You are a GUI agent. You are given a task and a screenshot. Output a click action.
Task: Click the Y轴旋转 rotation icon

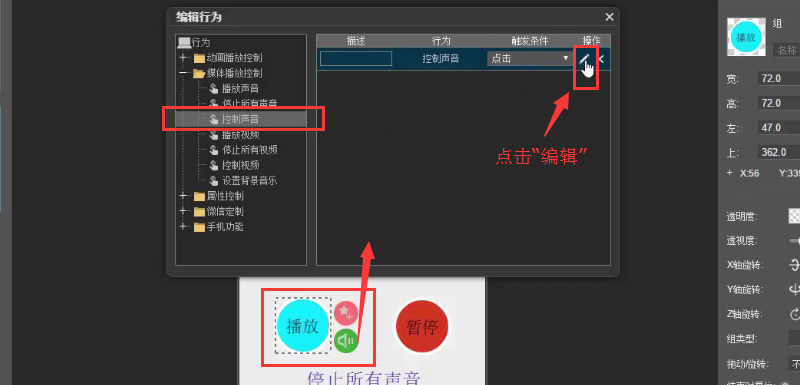point(794,290)
